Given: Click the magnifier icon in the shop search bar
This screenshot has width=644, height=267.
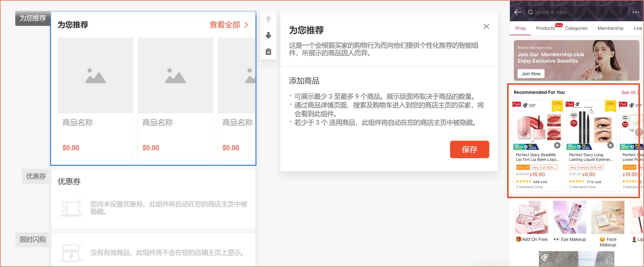Looking at the screenshot, I should point(530,12).
